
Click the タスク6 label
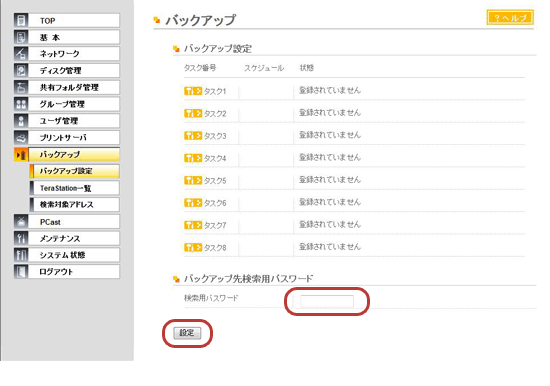point(215,203)
